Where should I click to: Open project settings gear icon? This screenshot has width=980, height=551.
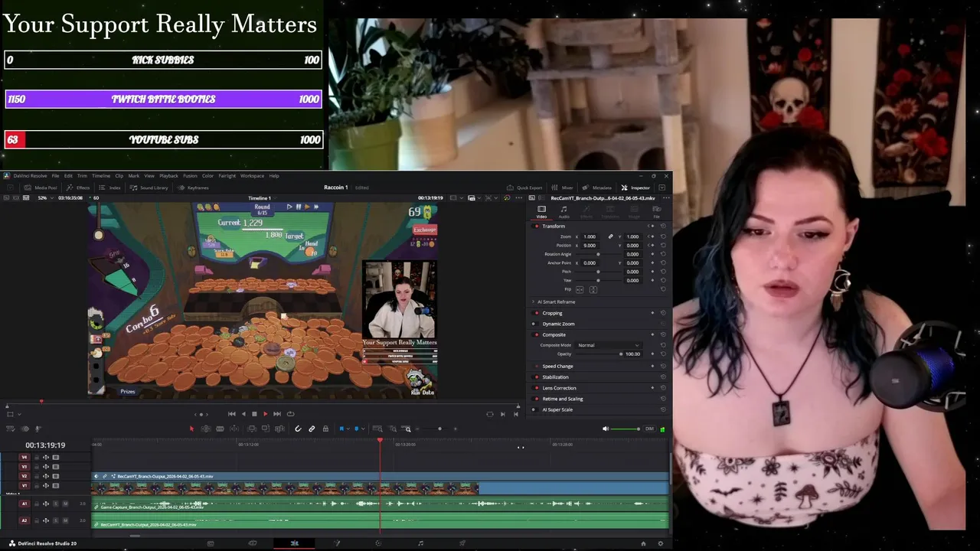click(660, 543)
